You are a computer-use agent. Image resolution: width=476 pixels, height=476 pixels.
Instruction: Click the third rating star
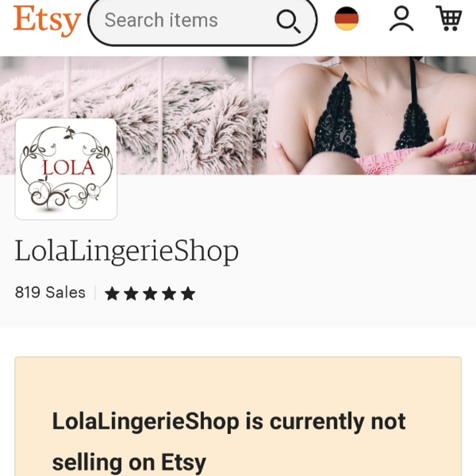click(150, 293)
